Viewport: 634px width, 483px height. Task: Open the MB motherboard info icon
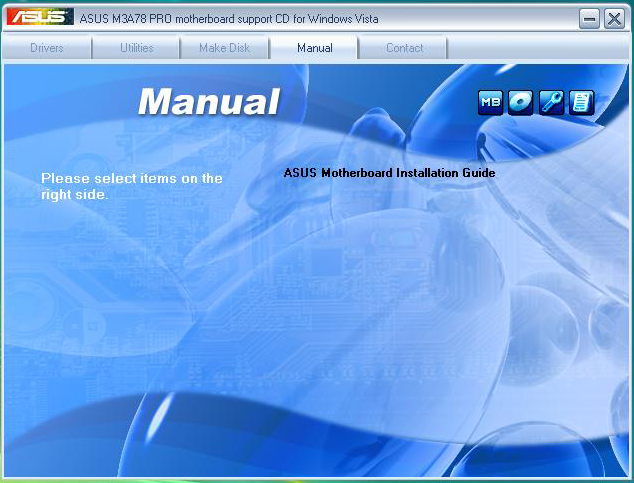click(490, 102)
